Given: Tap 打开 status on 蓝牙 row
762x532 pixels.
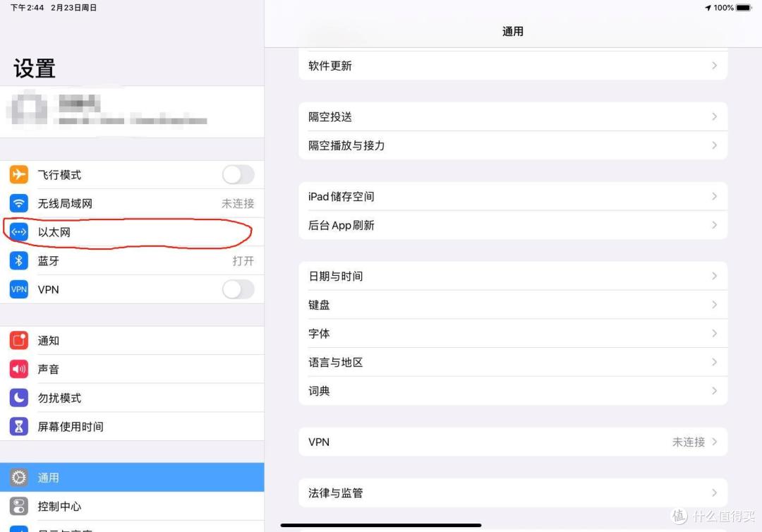Looking at the screenshot, I should 243,260.
